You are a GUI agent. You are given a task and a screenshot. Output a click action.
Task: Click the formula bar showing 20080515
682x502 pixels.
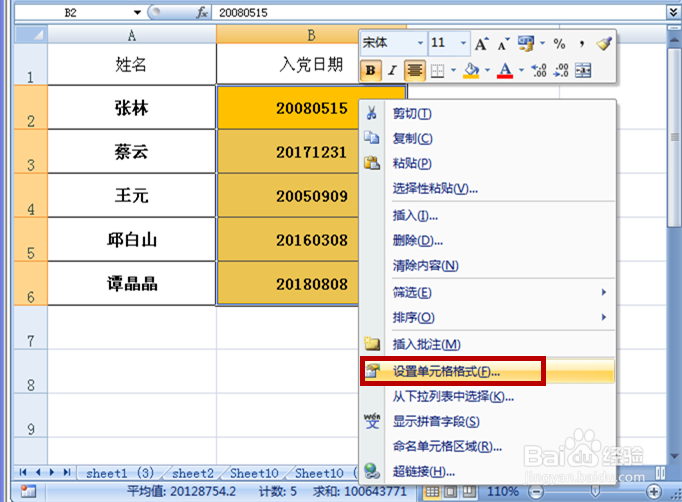438,13
